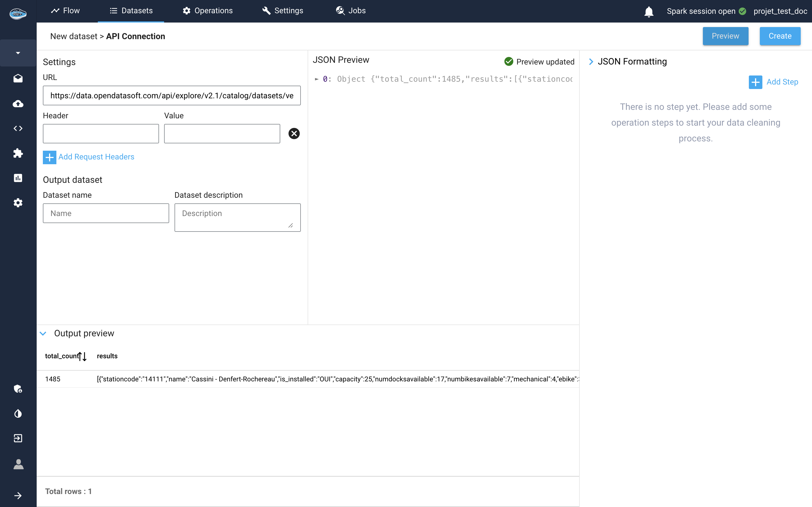Click the cloud upload sidebar icon

pos(18,104)
